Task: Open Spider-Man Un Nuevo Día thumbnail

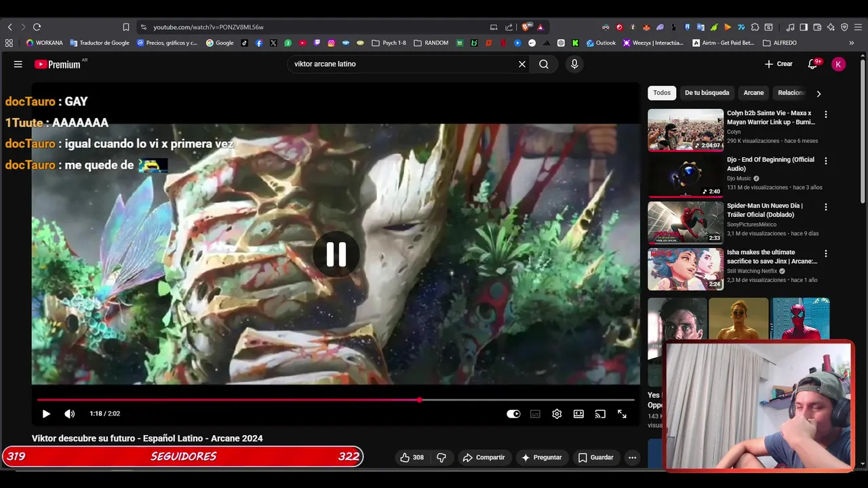Action: [686, 222]
